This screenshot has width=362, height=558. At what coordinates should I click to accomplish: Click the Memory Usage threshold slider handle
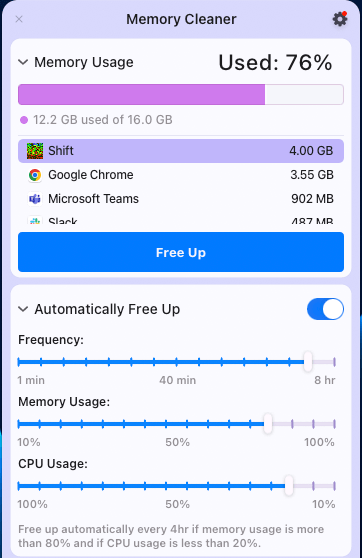tap(268, 423)
